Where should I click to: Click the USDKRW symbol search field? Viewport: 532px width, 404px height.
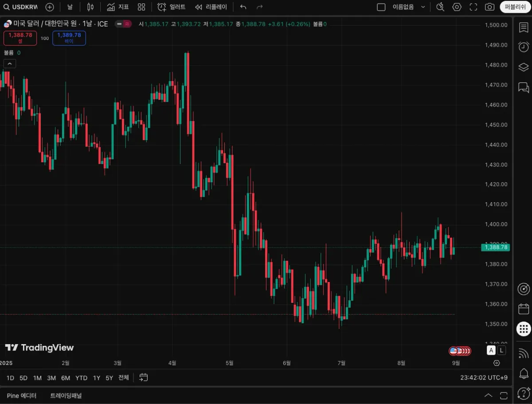(21, 7)
